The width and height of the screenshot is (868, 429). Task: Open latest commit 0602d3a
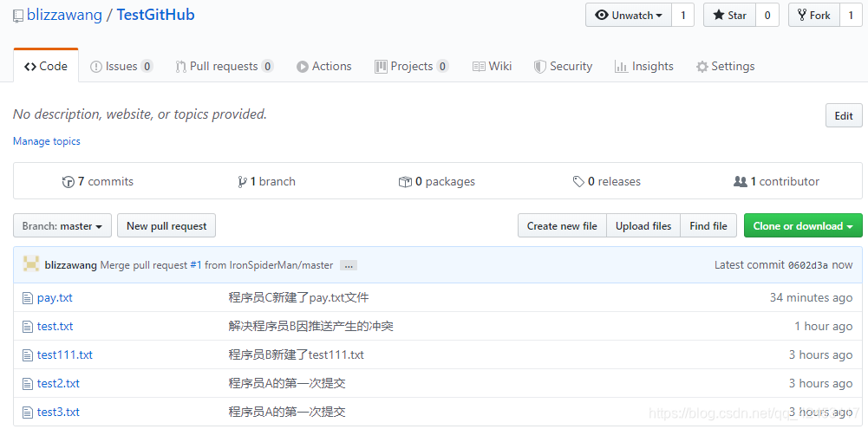click(807, 265)
